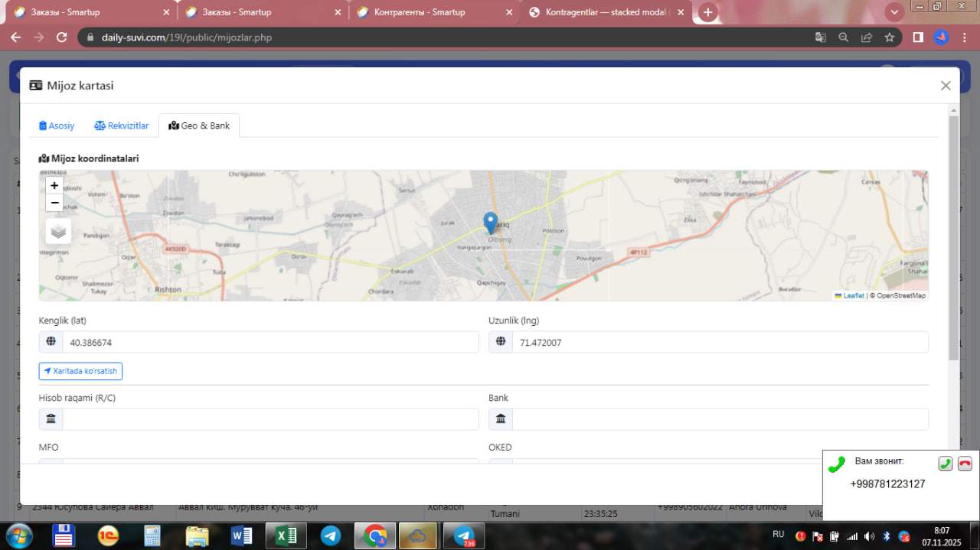Close the Mijoz kartasi modal
Screen dimensions: 980x550
click(946, 86)
